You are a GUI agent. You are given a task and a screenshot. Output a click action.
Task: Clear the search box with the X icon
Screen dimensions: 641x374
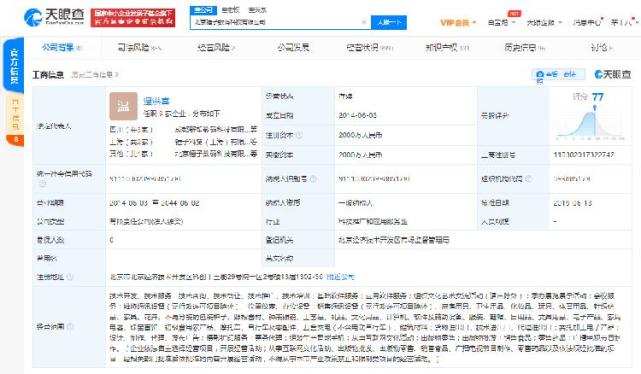click(364, 22)
